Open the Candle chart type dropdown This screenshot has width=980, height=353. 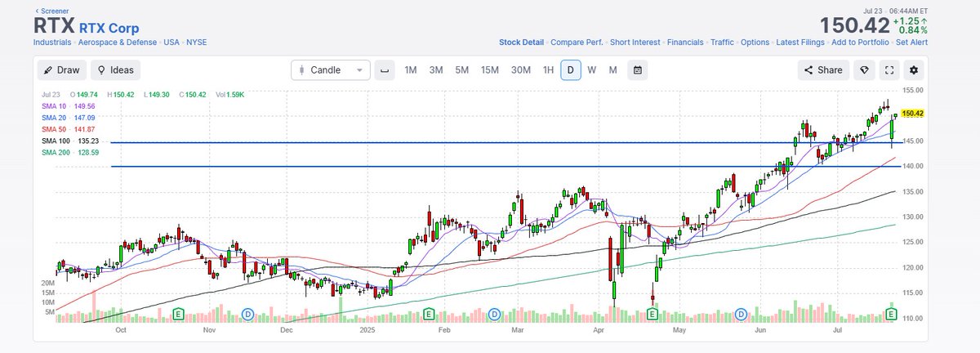331,70
